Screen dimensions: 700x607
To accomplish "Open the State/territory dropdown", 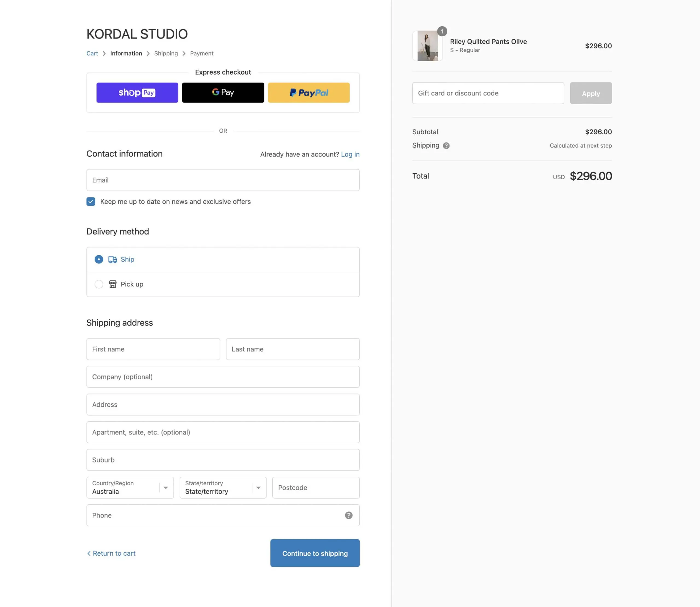I will pyautogui.click(x=223, y=487).
